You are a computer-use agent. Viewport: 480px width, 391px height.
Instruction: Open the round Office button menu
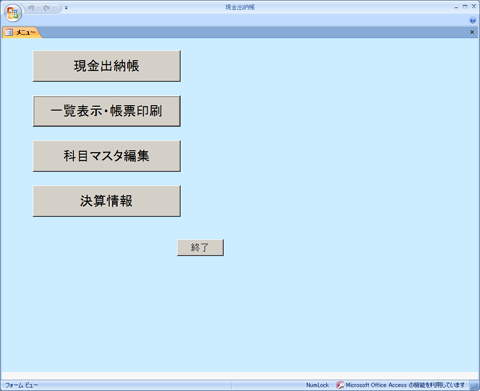tap(13, 13)
